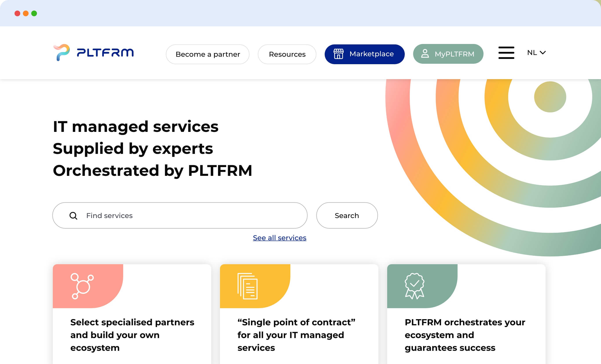Focus the Find services input field
Image resolution: width=601 pixels, height=364 pixels.
pyautogui.click(x=180, y=215)
